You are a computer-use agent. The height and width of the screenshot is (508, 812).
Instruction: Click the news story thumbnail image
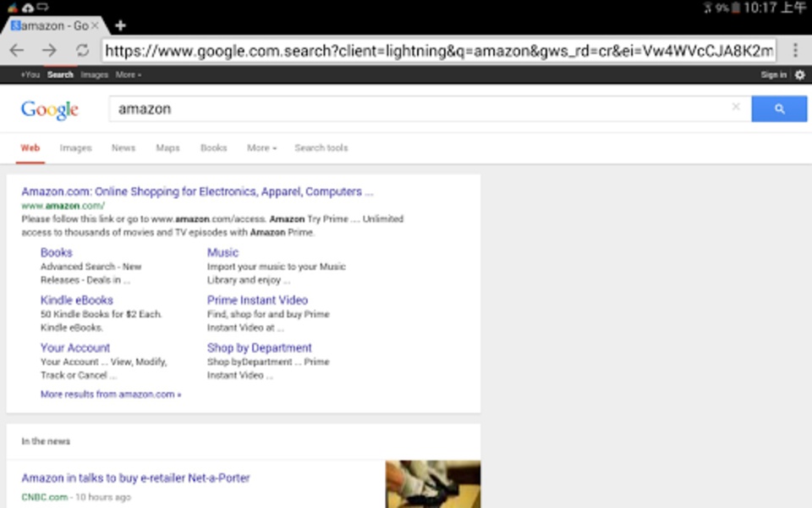(x=433, y=484)
